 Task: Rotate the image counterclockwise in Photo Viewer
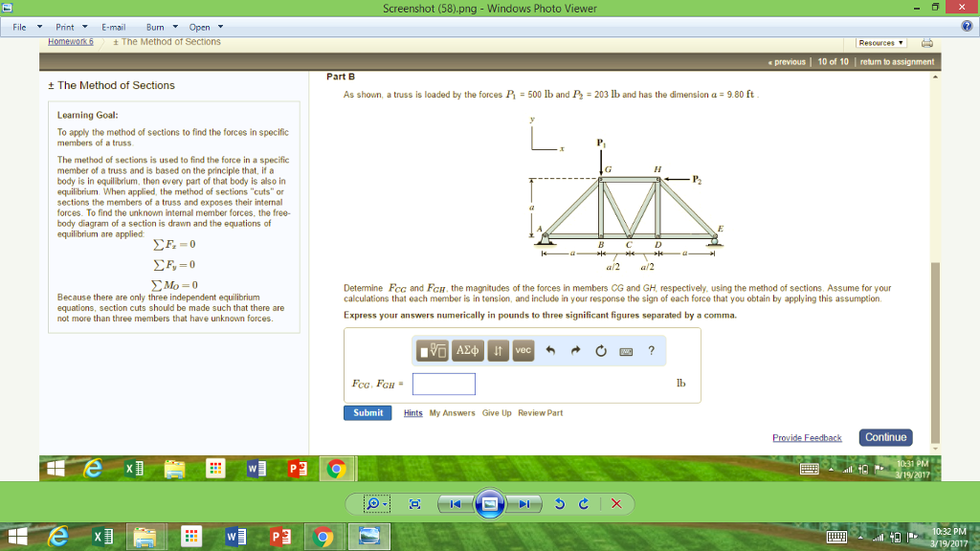pos(561,504)
